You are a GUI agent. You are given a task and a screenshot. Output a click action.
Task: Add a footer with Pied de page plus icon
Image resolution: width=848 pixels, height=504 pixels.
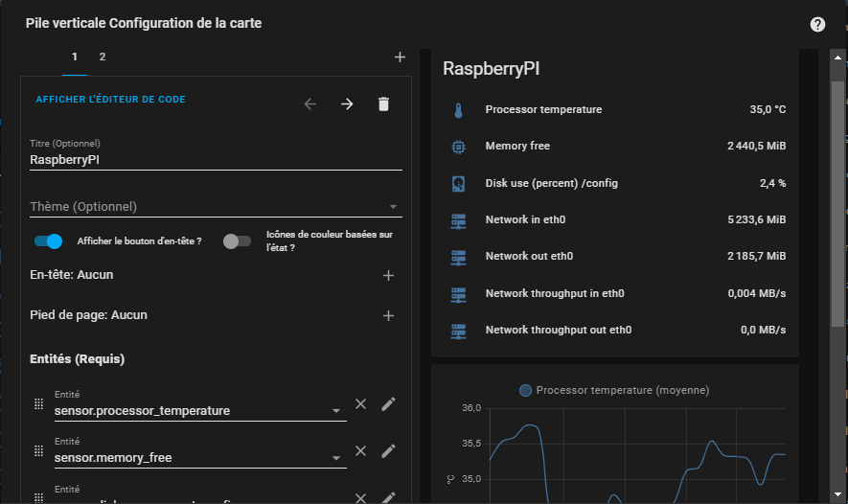(388, 315)
